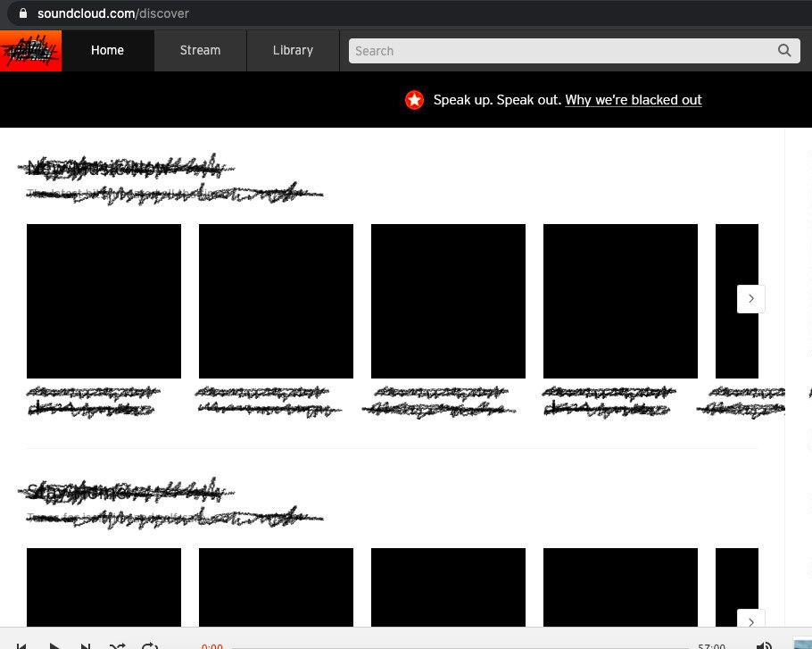The width and height of the screenshot is (812, 649).
Task: Open the Home tab
Action: coord(108,51)
